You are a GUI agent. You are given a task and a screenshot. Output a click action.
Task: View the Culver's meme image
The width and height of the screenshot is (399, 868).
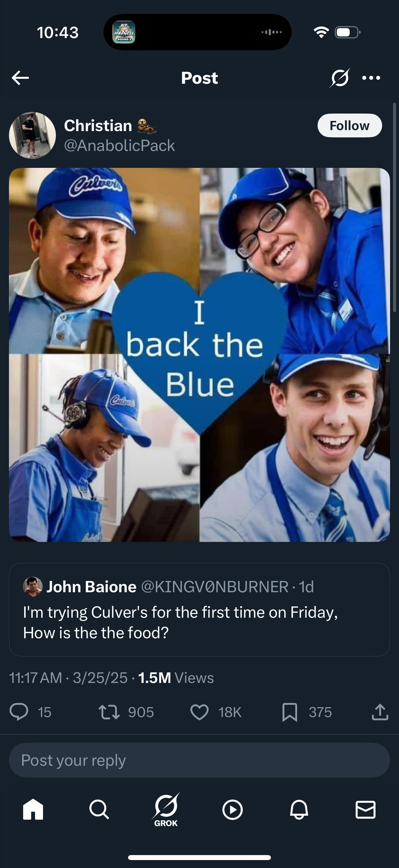199,355
